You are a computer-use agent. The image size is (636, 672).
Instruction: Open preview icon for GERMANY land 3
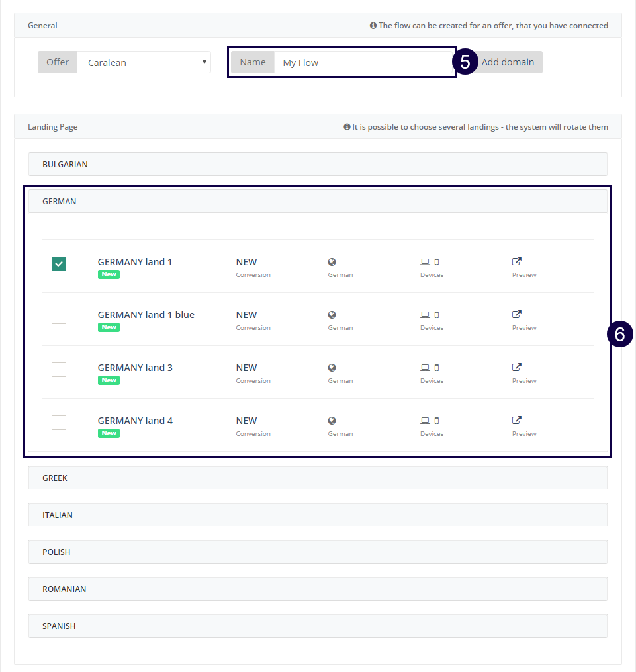(x=517, y=367)
